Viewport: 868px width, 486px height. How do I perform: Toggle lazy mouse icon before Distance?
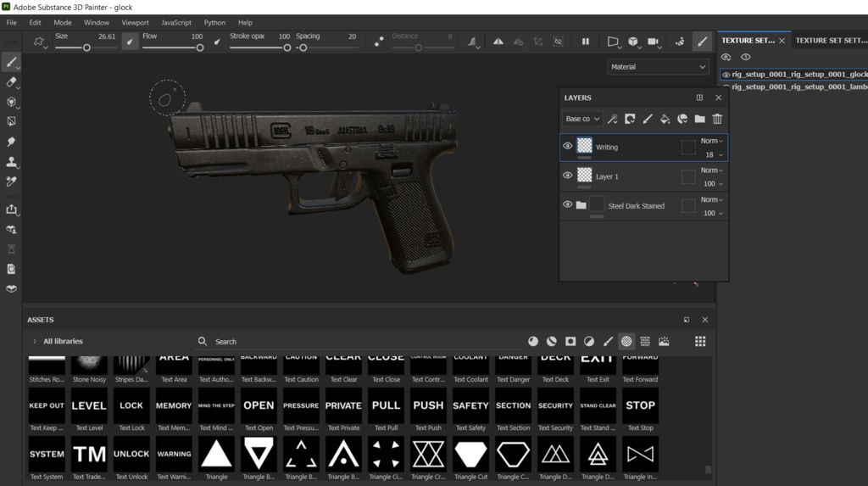coord(379,42)
